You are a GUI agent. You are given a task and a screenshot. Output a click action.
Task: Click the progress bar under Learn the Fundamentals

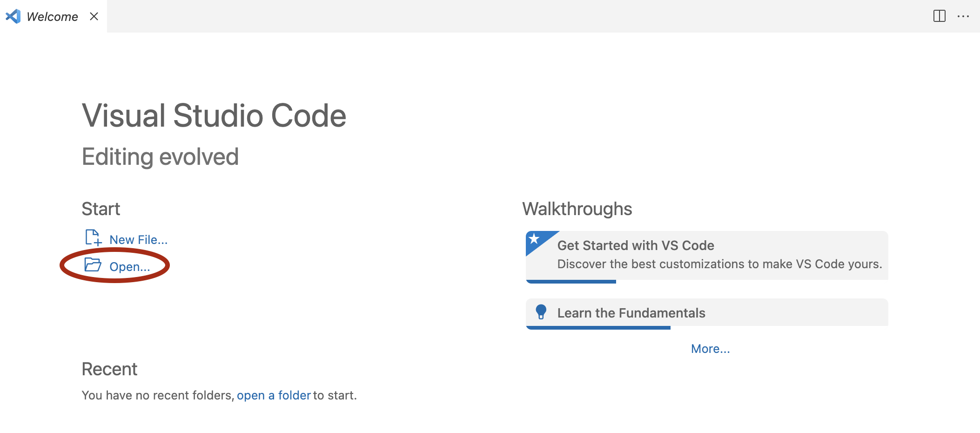tap(598, 328)
